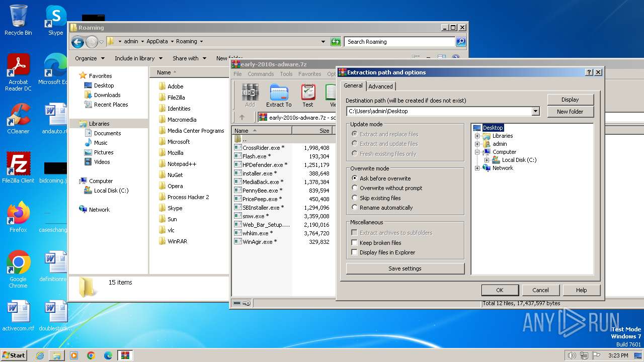The height and width of the screenshot is (362, 644).
Task: Open Explorer address bar history dropdown
Action: tap(323, 42)
